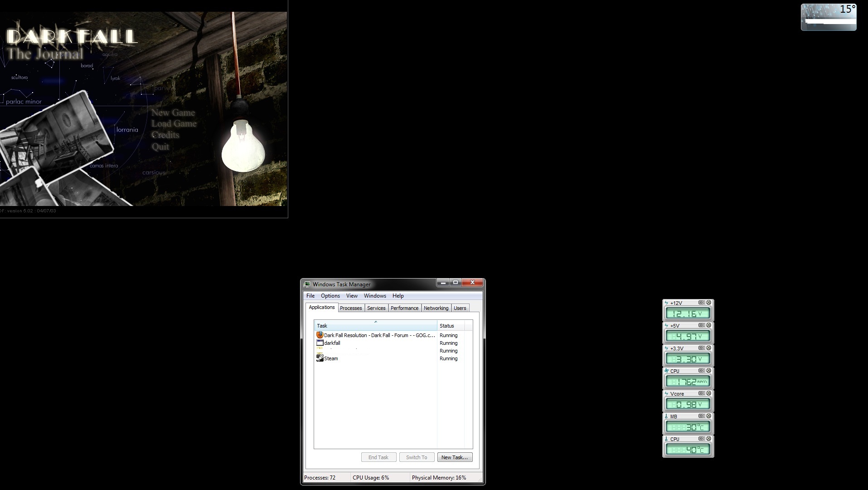Viewport: 868px width, 490px height.
Task: Click the darkfall window icon in task list
Action: point(320,343)
